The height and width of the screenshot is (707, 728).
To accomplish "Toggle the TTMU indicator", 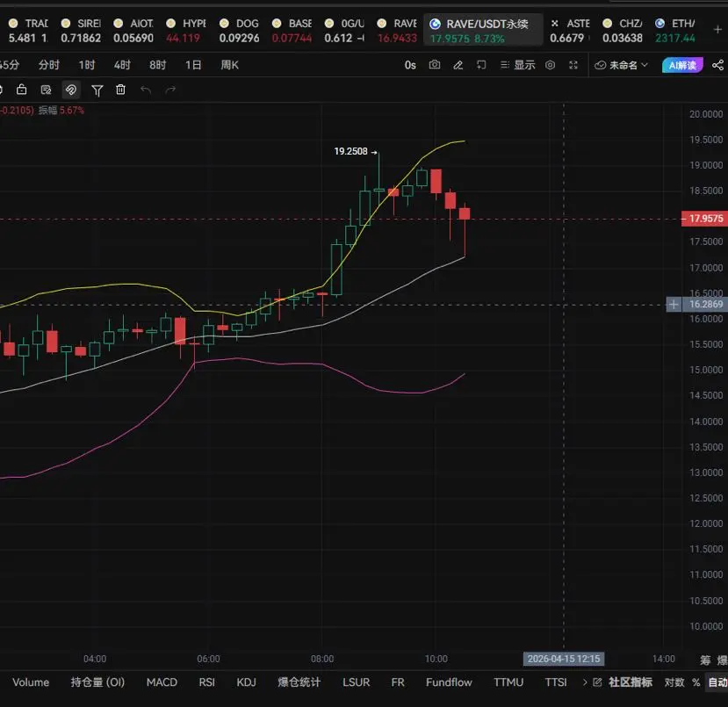I will [508, 682].
